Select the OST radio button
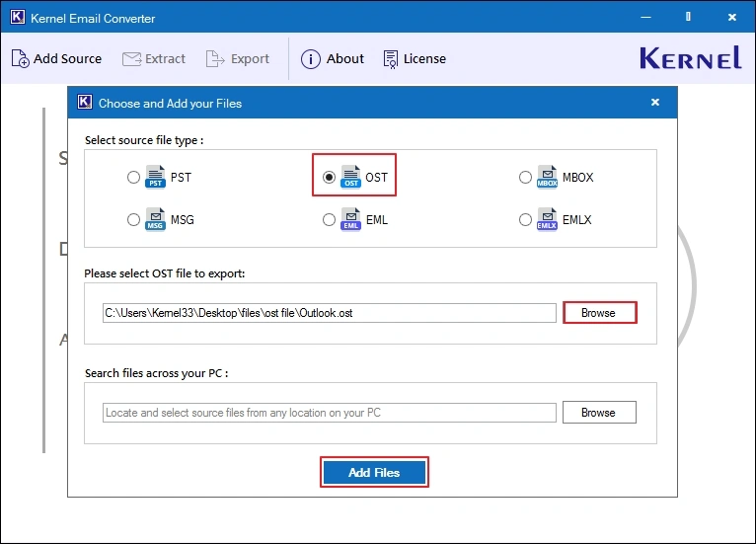756x544 pixels. coord(329,178)
